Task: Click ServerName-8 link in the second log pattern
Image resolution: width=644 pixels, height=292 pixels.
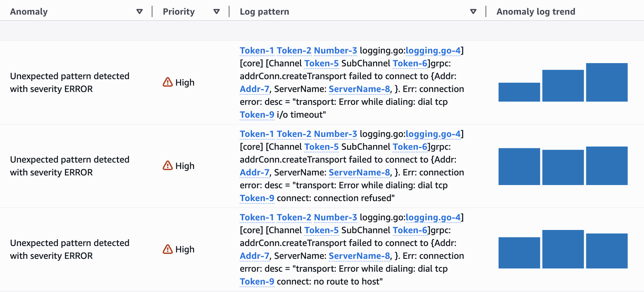Action: [359, 173]
